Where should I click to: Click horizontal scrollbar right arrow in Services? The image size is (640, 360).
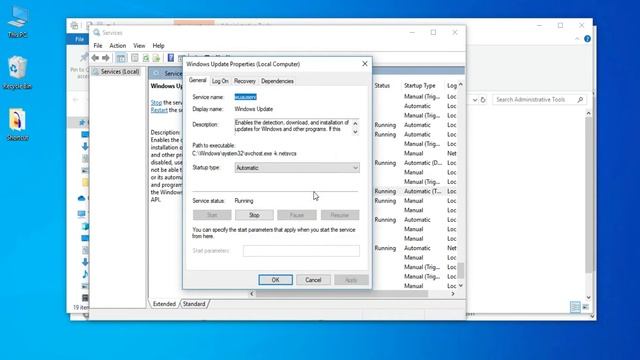[x=453, y=294]
